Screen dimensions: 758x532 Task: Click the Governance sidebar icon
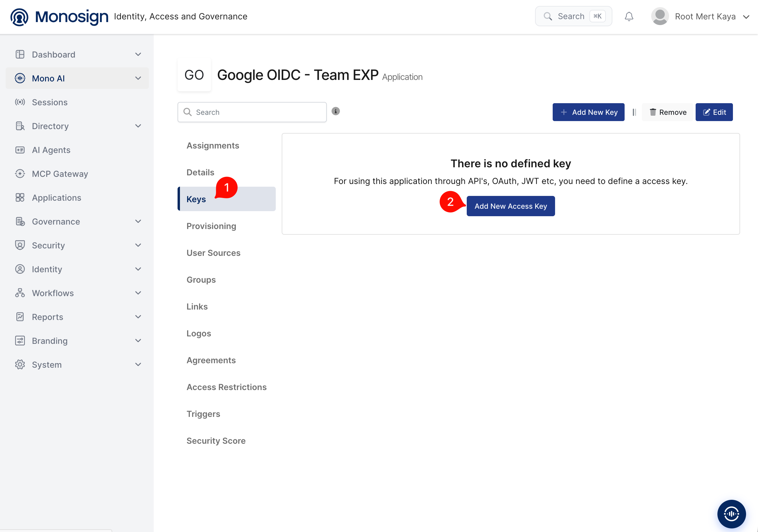(20, 222)
